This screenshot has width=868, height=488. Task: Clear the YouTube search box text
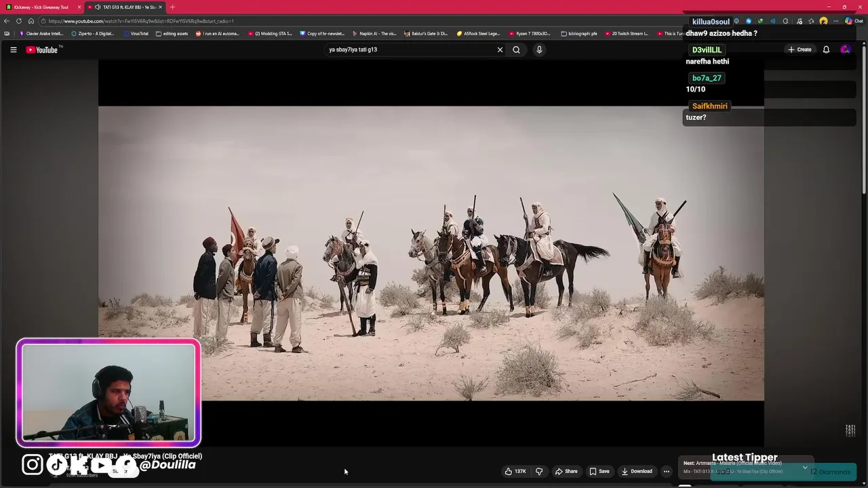click(x=500, y=49)
